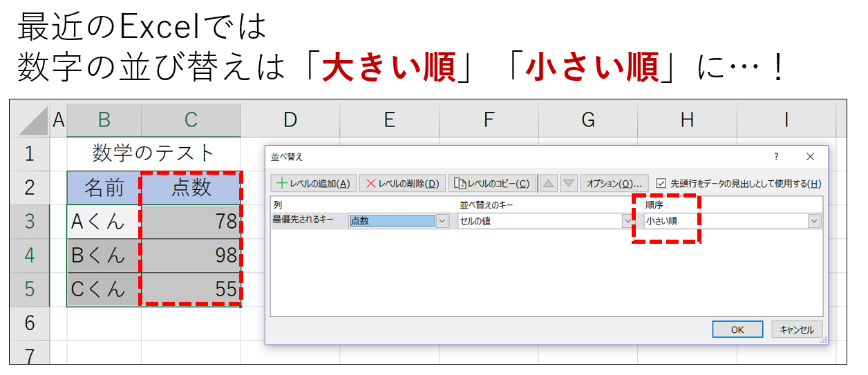The image size is (868, 375).
Task: Click the select-all corner triangle of the sheet
Action: 33,121
